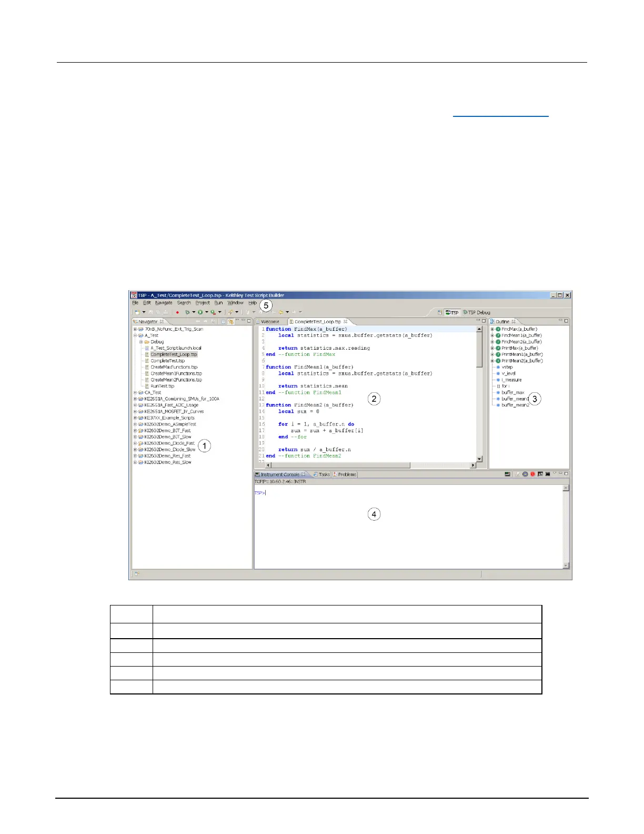644x834 pixels.
Task: Click the green Run button in the toolbar
Action: [200, 312]
